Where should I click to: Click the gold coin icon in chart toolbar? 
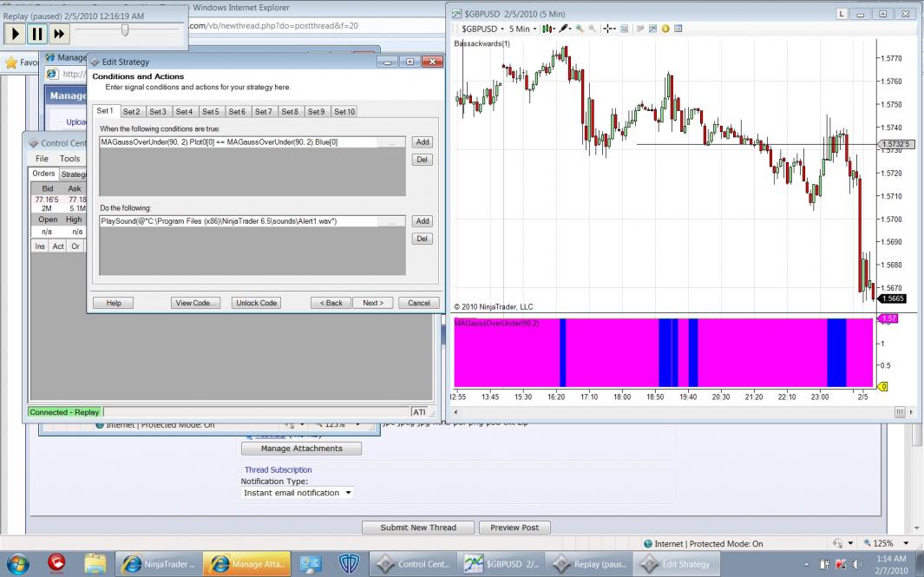(665, 29)
